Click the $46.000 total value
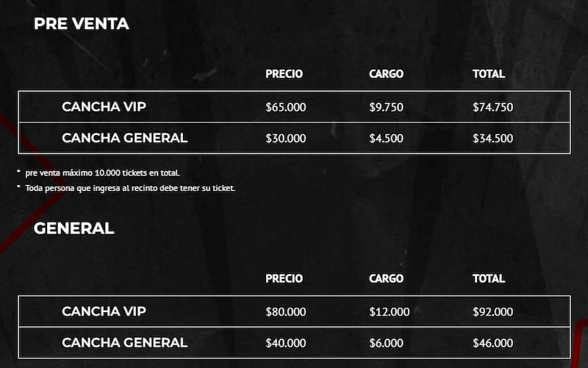Image resolution: width=588 pixels, height=368 pixels. (492, 342)
